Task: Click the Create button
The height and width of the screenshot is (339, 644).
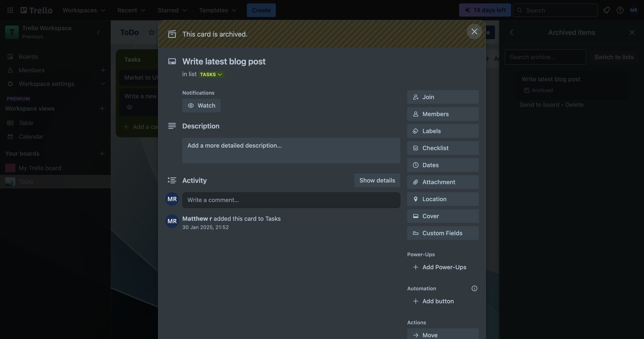Action: pyautogui.click(x=261, y=10)
